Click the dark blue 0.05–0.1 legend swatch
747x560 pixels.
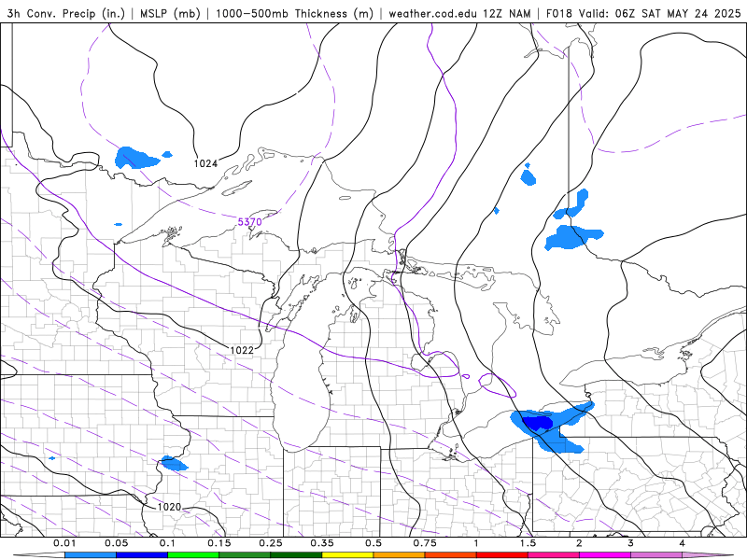click(x=142, y=555)
